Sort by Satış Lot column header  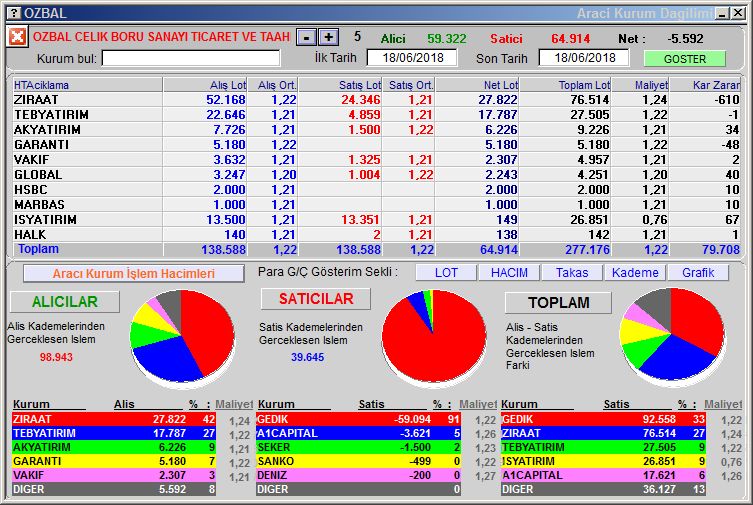340,85
